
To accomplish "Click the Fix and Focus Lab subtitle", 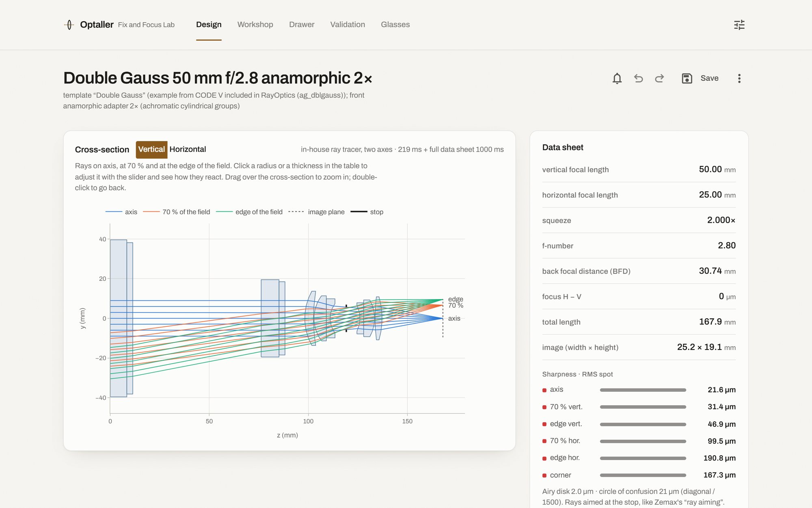I will pyautogui.click(x=146, y=25).
